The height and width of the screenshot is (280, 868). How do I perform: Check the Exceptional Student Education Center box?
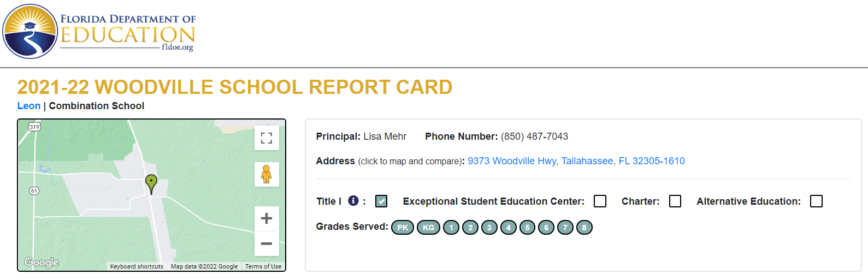click(600, 201)
